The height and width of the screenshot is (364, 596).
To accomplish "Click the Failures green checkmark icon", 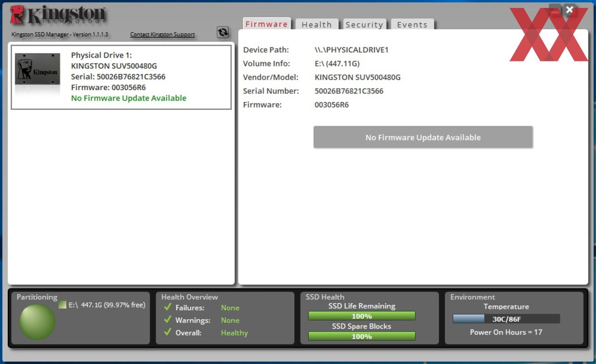I will pos(167,307).
